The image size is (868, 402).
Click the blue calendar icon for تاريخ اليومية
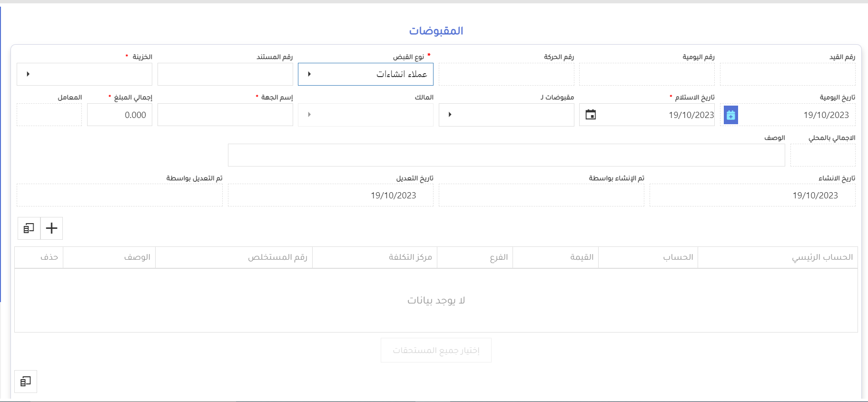click(731, 115)
